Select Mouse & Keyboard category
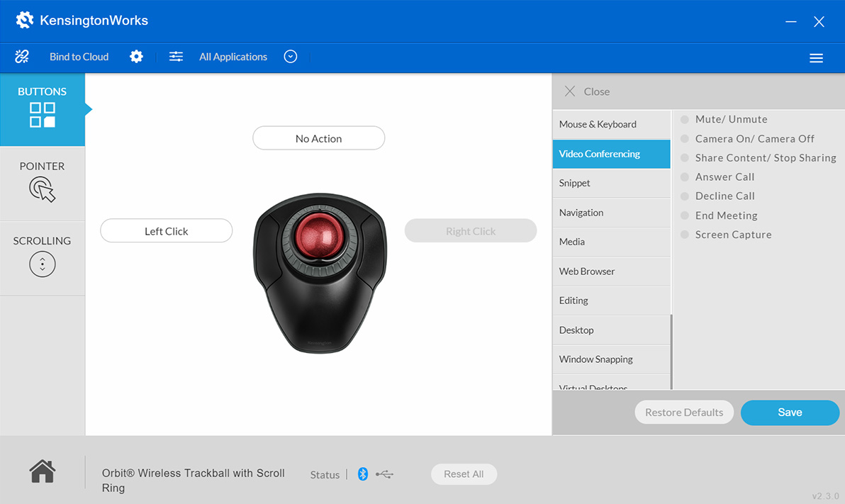This screenshot has width=845, height=504. (611, 125)
